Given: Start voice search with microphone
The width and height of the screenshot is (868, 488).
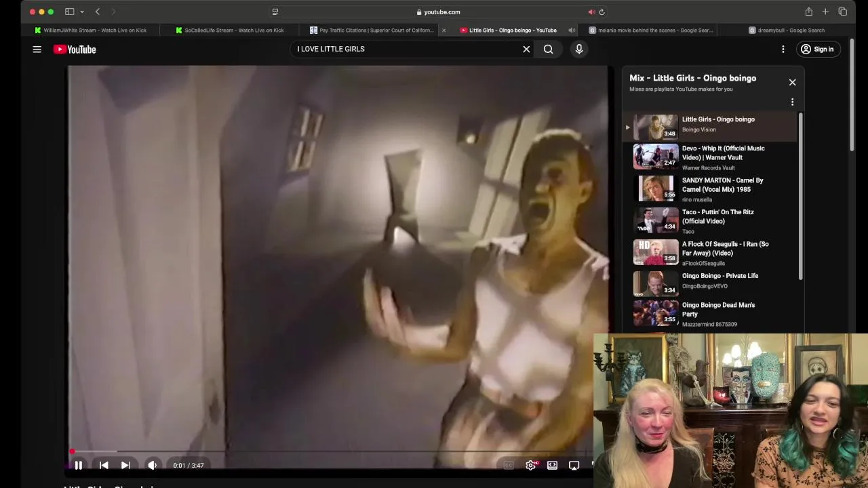Looking at the screenshot, I should coord(579,49).
